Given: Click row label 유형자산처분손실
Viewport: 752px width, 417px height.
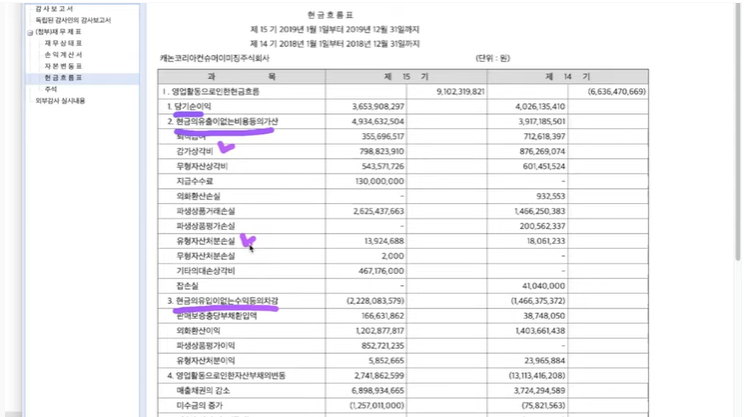Looking at the screenshot, I should pyautogui.click(x=206, y=241).
